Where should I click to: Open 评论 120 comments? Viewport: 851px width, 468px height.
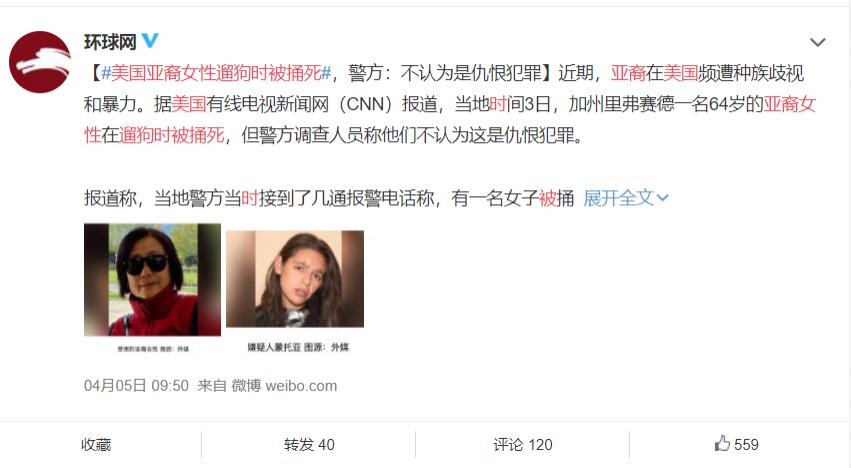pos(523,445)
